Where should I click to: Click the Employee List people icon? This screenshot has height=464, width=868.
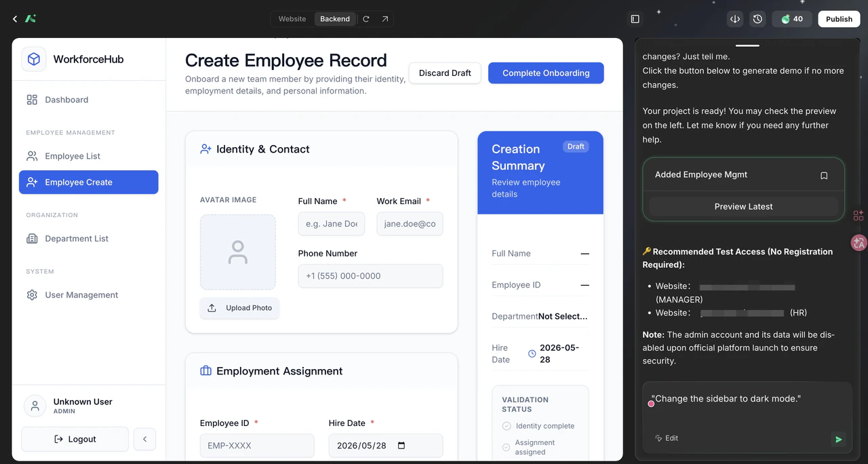pos(32,156)
